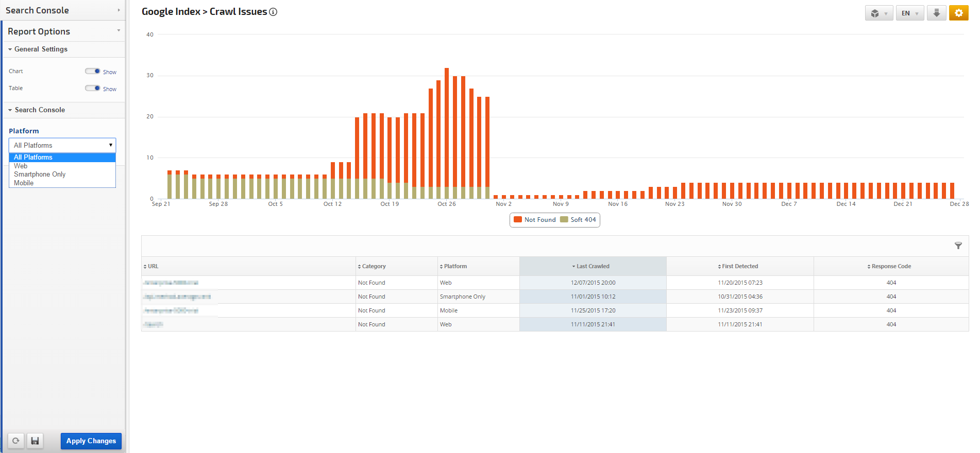980x453 pixels.
Task: Click the Apply Changes button
Action: (x=91, y=441)
